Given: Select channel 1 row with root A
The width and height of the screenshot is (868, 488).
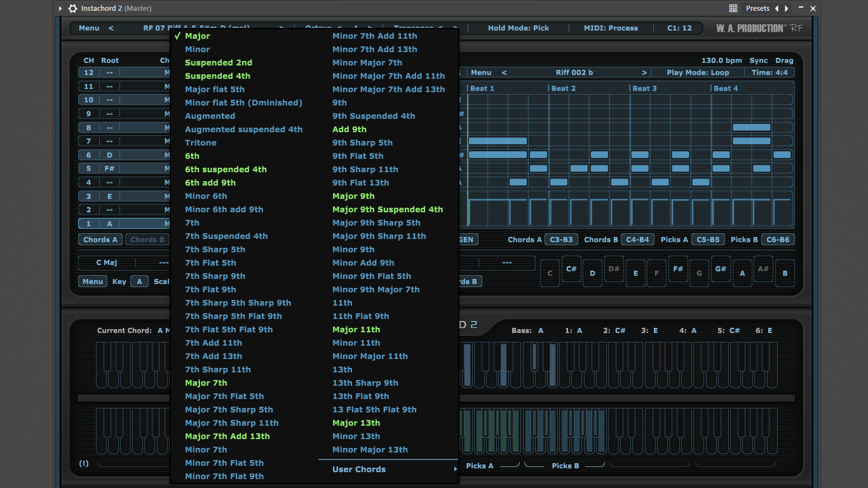Looking at the screenshot, I should click(x=124, y=224).
